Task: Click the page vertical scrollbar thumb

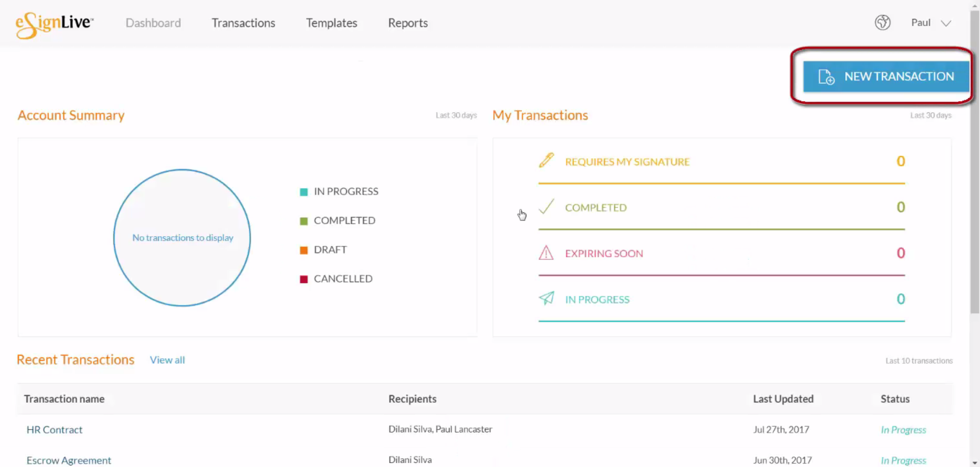Action: click(975, 161)
